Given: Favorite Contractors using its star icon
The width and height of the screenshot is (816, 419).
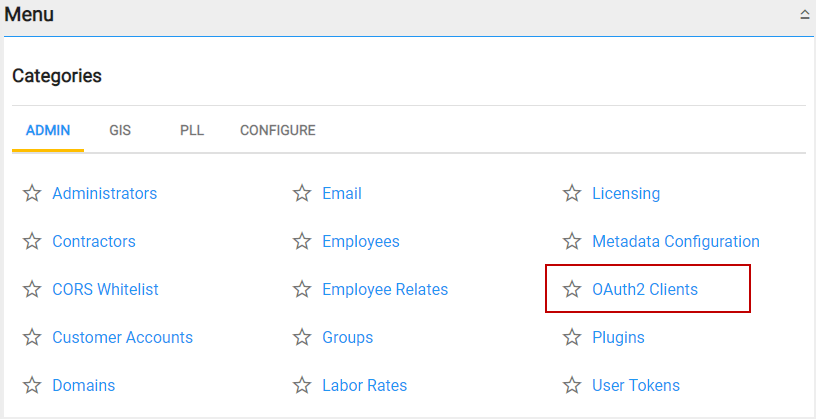Looking at the screenshot, I should (32, 241).
